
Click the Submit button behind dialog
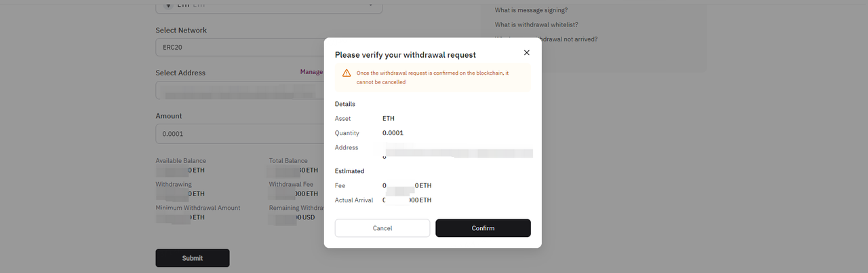[x=193, y=258]
